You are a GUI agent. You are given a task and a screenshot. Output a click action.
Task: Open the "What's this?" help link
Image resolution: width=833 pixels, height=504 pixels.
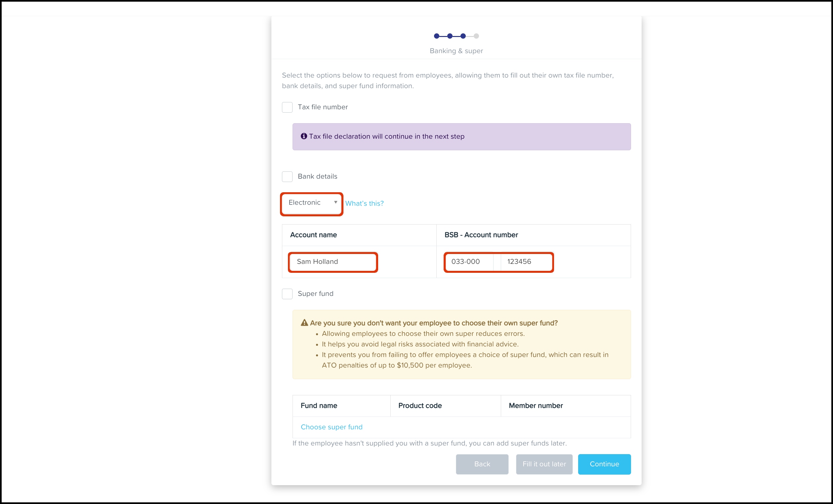click(x=364, y=203)
